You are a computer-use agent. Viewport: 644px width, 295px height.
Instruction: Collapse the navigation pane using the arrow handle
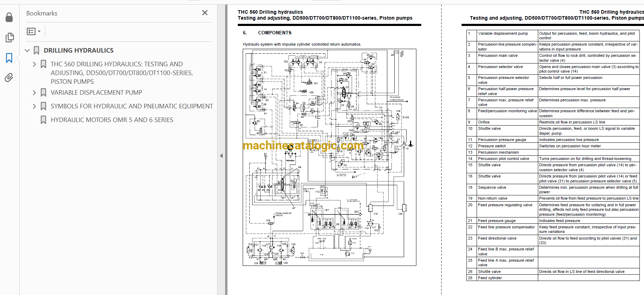tap(221, 156)
